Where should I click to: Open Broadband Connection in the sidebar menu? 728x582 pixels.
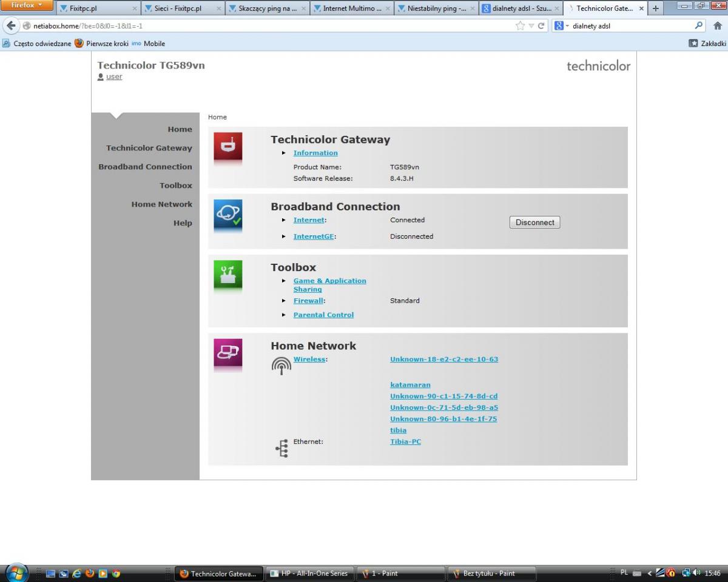click(x=145, y=167)
